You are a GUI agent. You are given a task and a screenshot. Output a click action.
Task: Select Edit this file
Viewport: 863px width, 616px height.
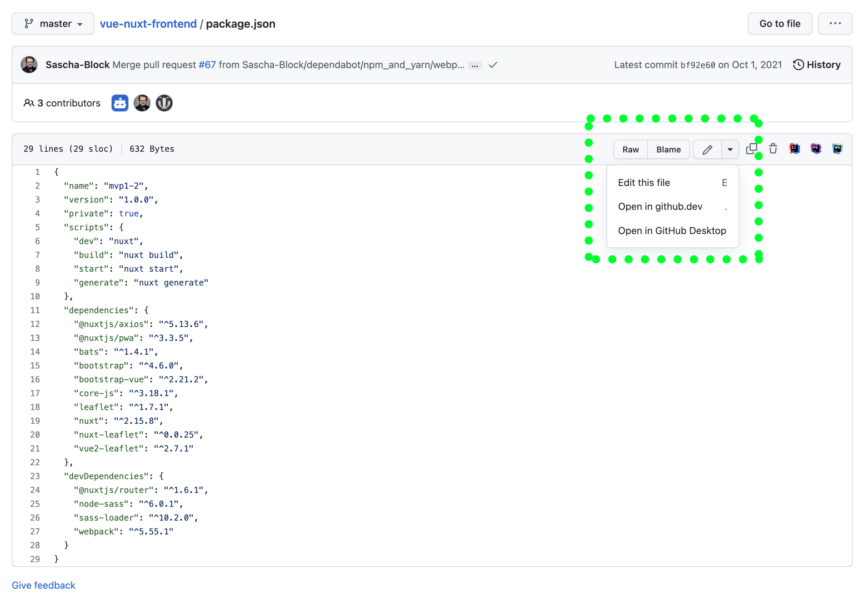(644, 183)
